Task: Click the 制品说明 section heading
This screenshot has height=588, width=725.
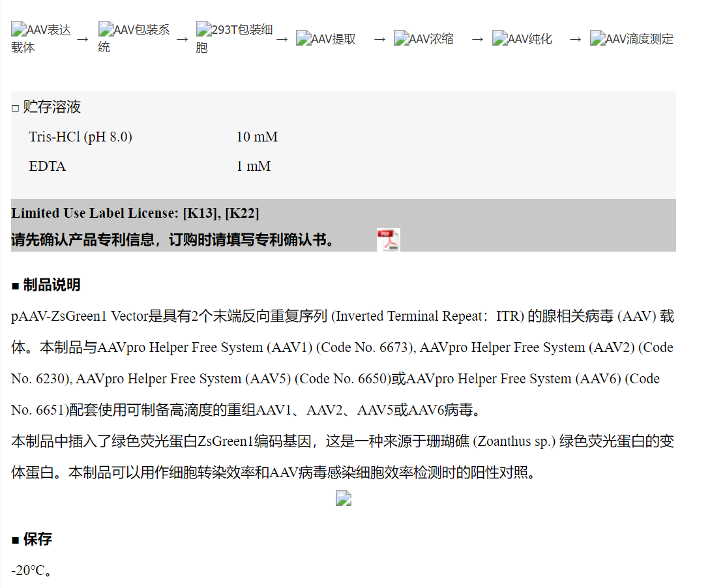Action: 52,285
